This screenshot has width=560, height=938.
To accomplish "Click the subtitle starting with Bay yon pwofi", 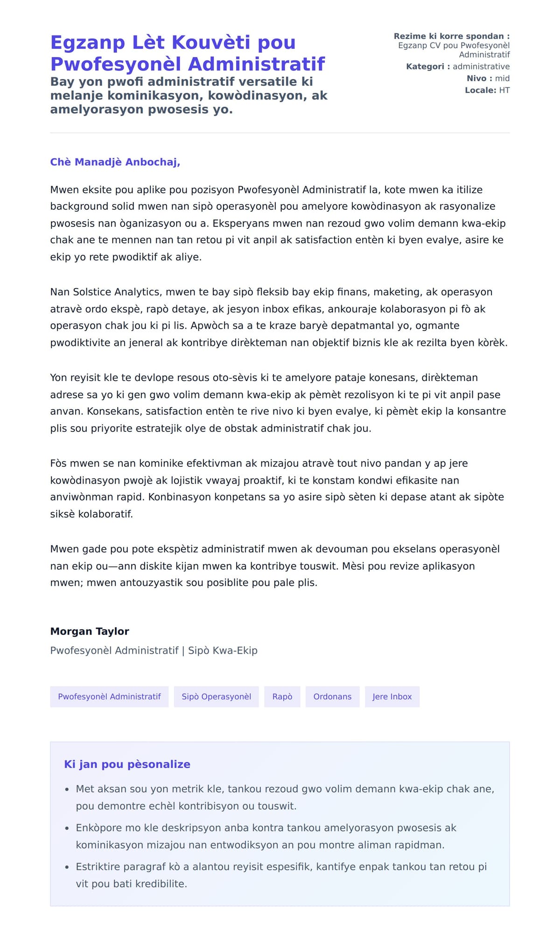I will tap(189, 95).
